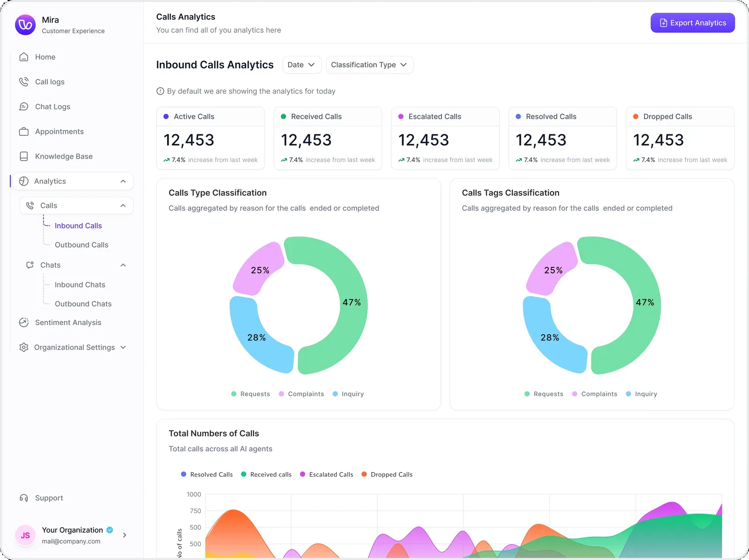Toggle Complaints legend in Calls Tags chart

595,394
